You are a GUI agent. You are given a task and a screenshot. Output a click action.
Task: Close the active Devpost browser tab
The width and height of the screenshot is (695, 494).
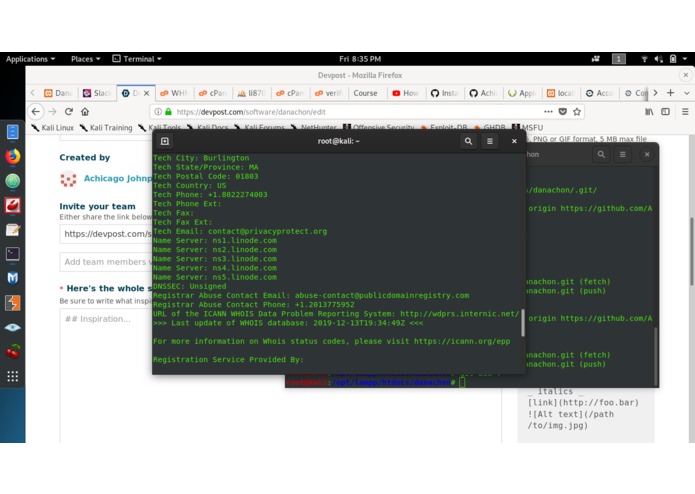click(146, 93)
